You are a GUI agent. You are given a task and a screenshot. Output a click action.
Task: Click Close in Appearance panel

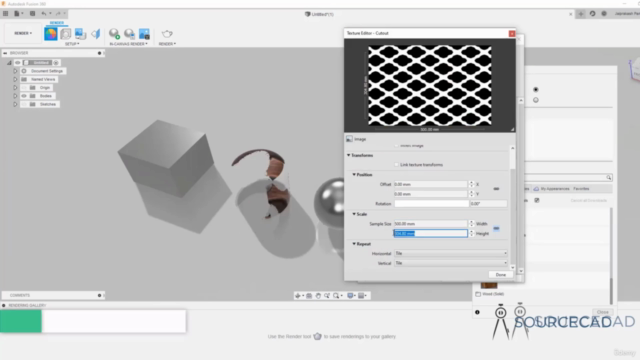(603, 312)
